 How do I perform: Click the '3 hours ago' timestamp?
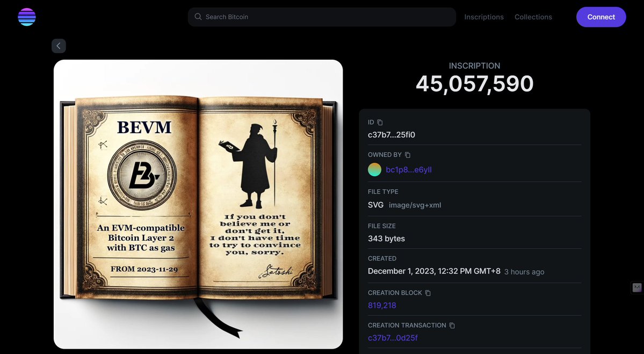tap(524, 272)
